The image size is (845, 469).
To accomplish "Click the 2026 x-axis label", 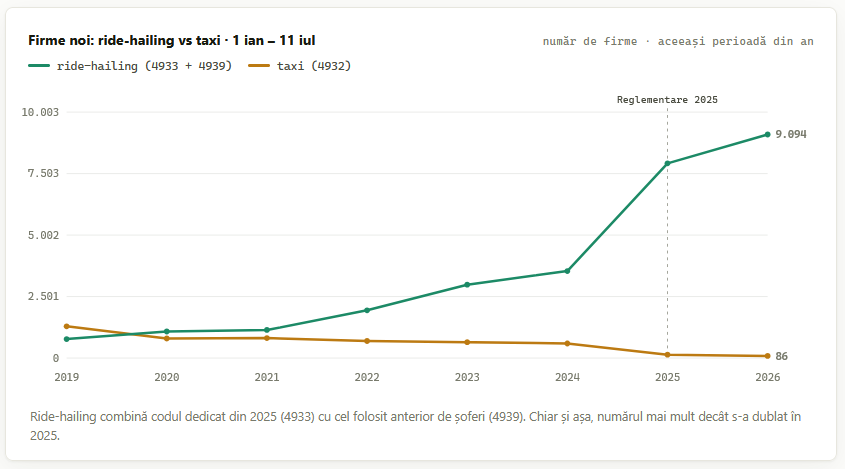I will 767,377.
